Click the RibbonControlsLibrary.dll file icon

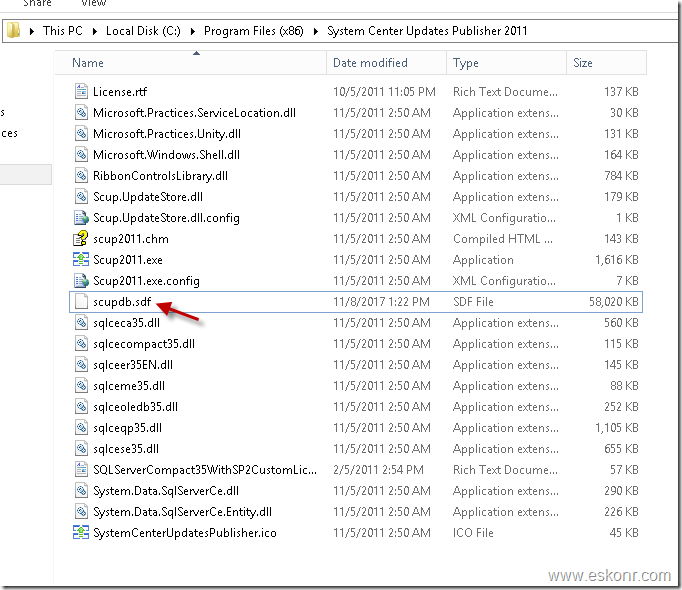click(81, 176)
